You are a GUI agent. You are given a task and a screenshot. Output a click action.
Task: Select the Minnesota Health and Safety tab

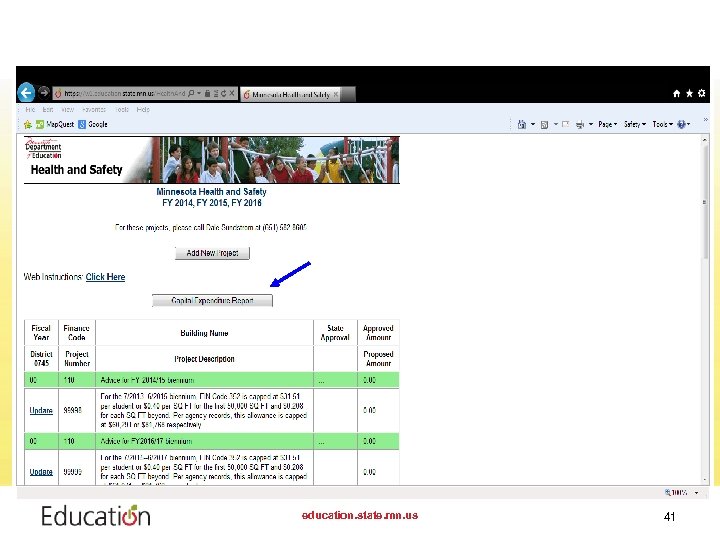coord(291,95)
